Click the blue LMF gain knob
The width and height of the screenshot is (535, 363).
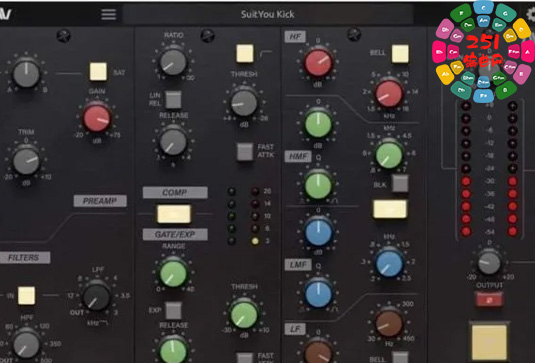click(318, 232)
